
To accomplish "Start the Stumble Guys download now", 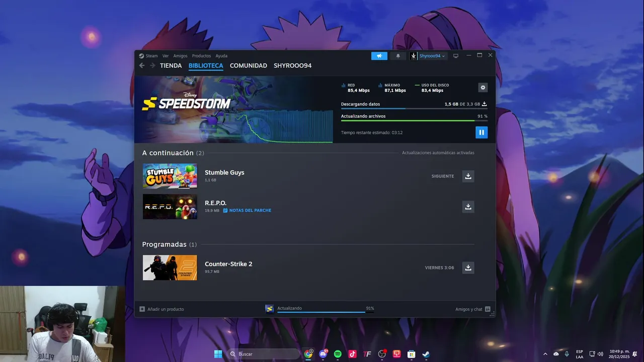I will click(468, 176).
